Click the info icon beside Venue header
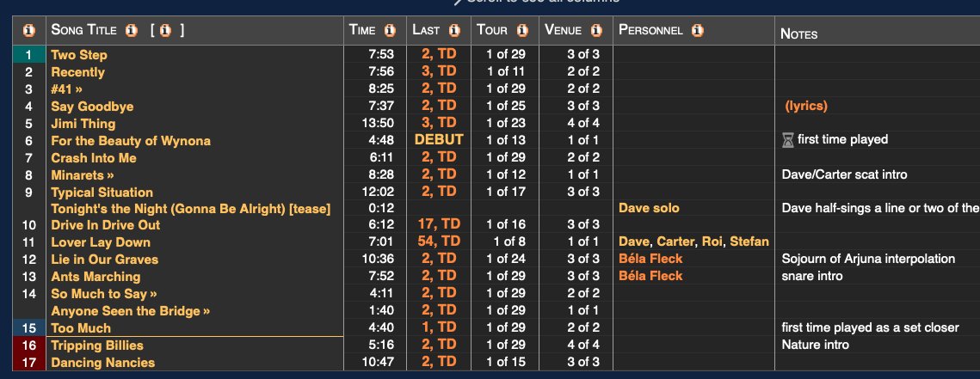Viewport: 980px width, 379px height. [597, 30]
